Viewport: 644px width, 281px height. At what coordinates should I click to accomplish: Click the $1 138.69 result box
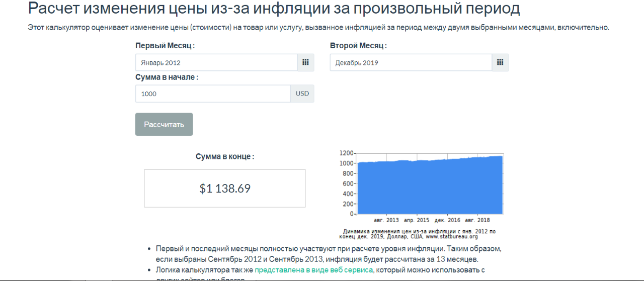[x=225, y=189]
